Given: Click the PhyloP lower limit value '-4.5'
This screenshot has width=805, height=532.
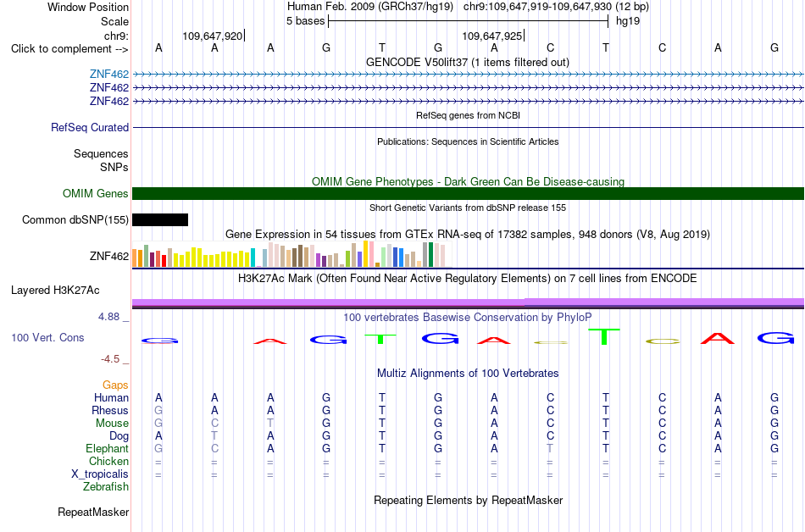Looking at the screenshot, I should pyautogui.click(x=110, y=359).
